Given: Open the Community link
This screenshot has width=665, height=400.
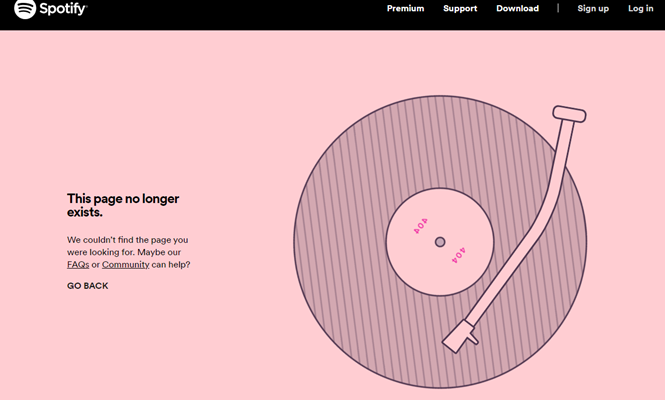Looking at the screenshot, I should click(x=126, y=264).
